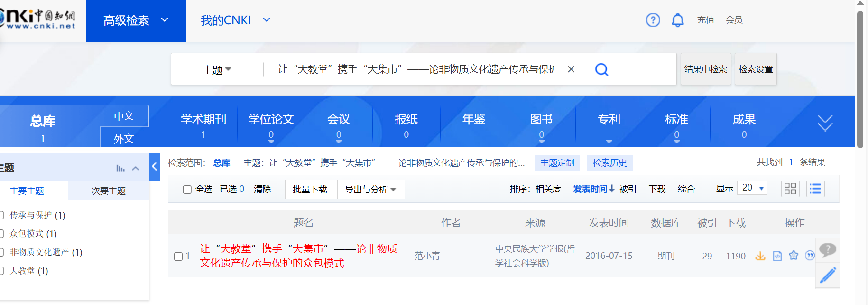Expand the 导出与分析 dropdown
868x305 pixels.
[x=370, y=190]
